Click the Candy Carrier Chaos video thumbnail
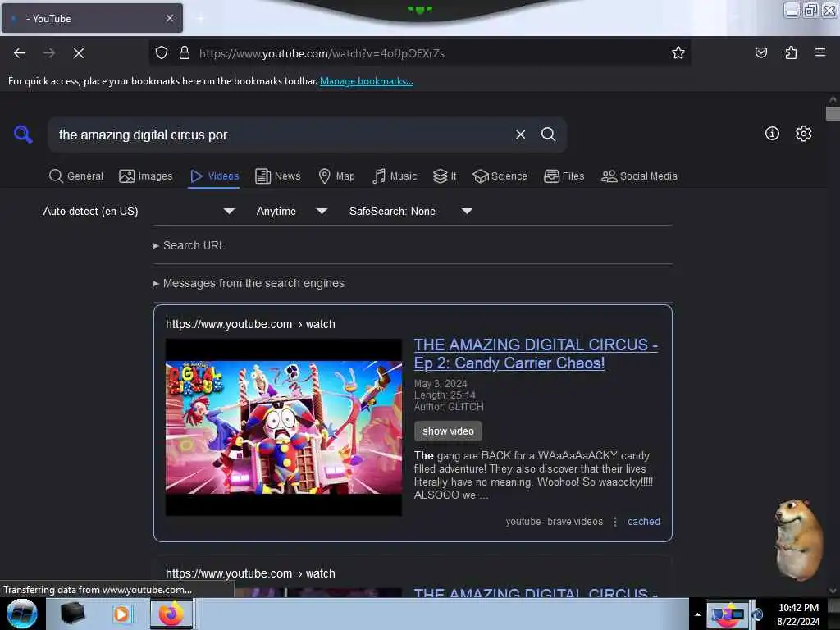The image size is (840, 630). 283,427
